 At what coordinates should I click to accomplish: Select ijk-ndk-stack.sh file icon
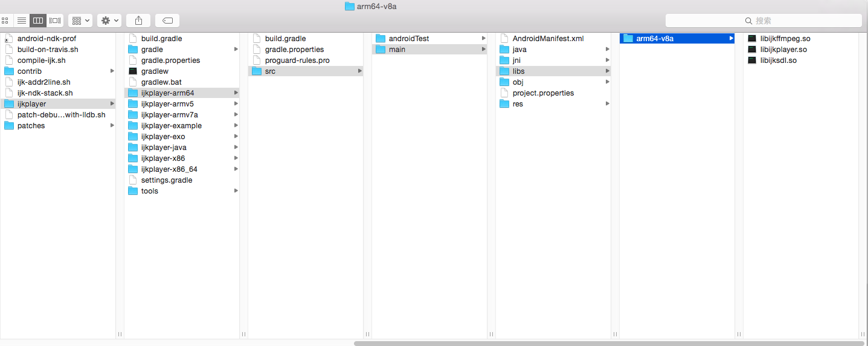(9, 93)
